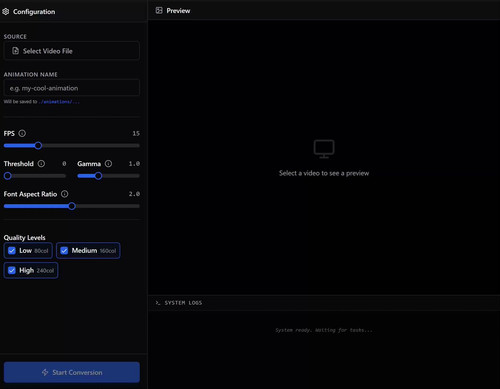Click the file icon in Select Video File
The width and height of the screenshot is (500, 389).
pos(15,51)
